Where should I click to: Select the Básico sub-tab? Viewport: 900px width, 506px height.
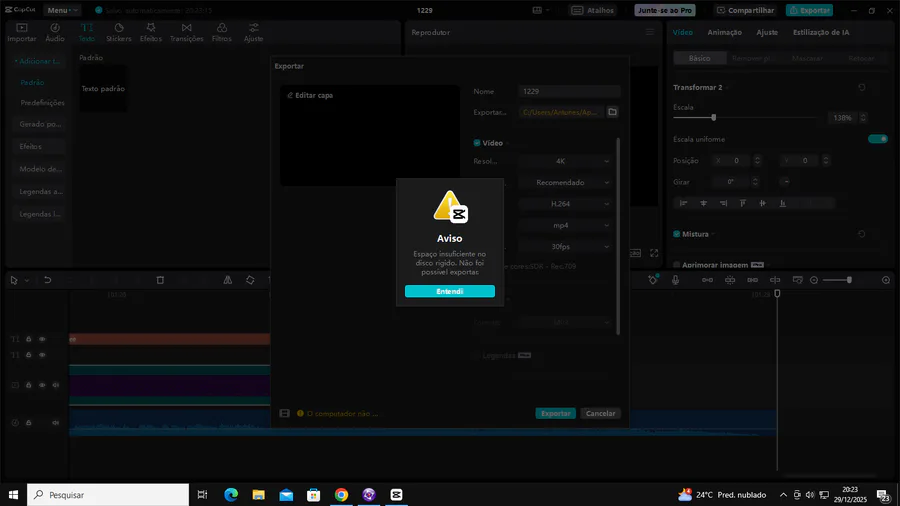699,59
